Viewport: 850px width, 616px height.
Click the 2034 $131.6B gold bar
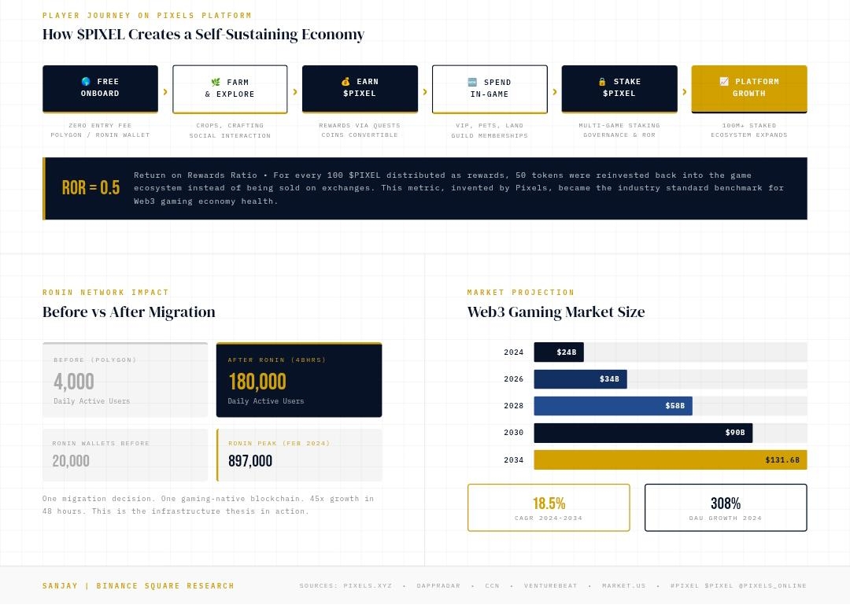pos(671,460)
